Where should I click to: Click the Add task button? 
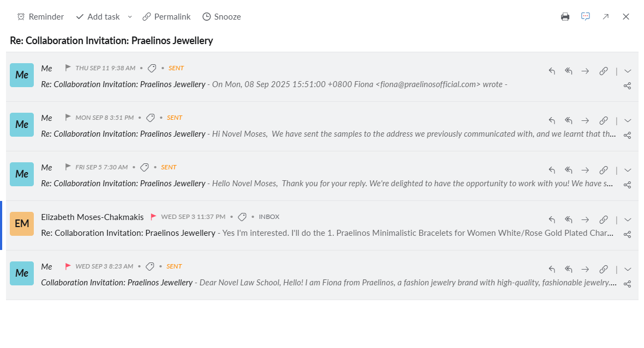(x=98, y=17)
